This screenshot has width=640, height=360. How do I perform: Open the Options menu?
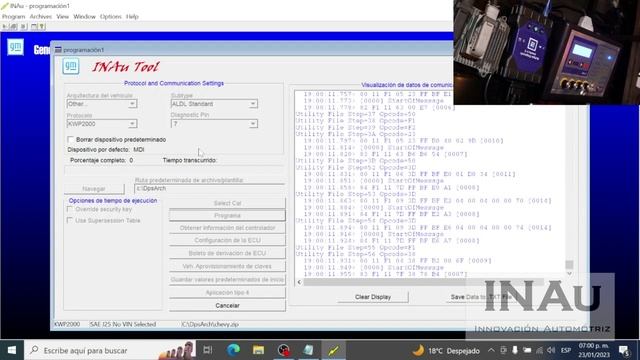111,17
